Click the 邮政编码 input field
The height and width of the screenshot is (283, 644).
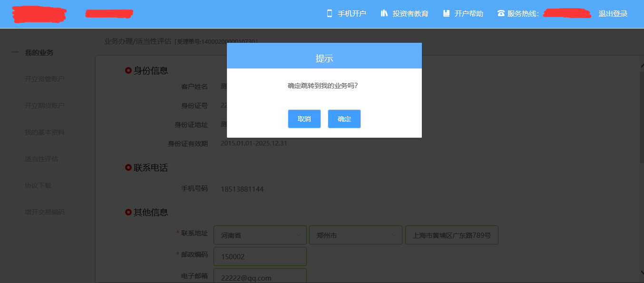(x=260, y=256)
